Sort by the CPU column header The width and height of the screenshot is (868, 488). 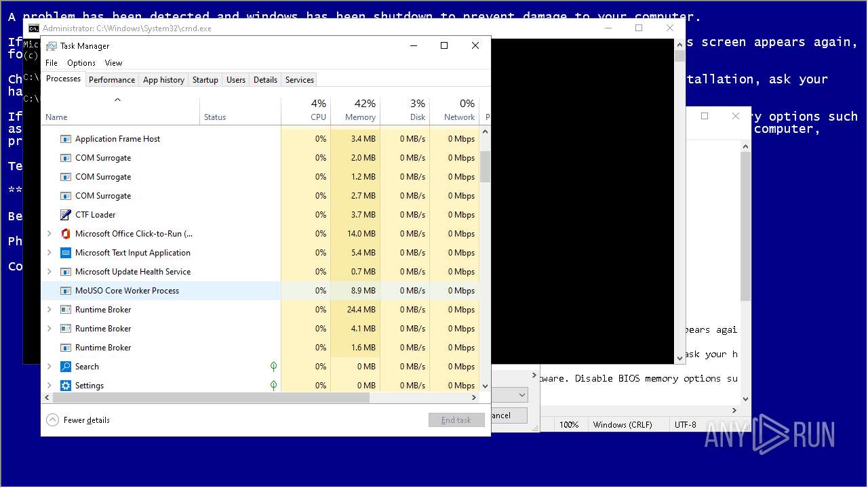[x=306, y=110]
